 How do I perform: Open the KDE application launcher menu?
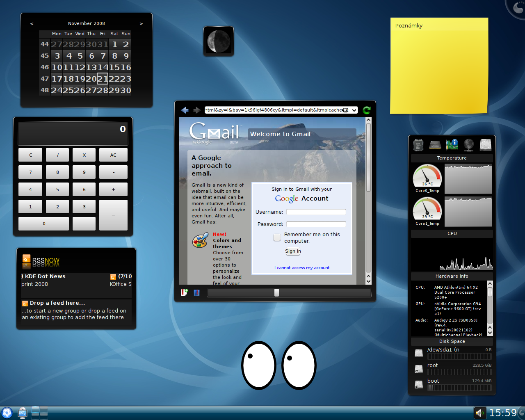(x=7, y=413)
